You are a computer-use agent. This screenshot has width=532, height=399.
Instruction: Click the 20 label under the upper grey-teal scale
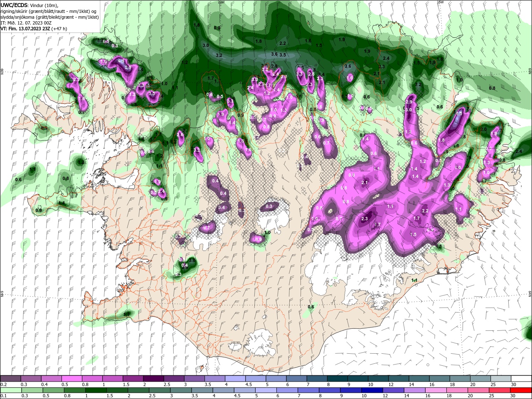click(473, 384)
